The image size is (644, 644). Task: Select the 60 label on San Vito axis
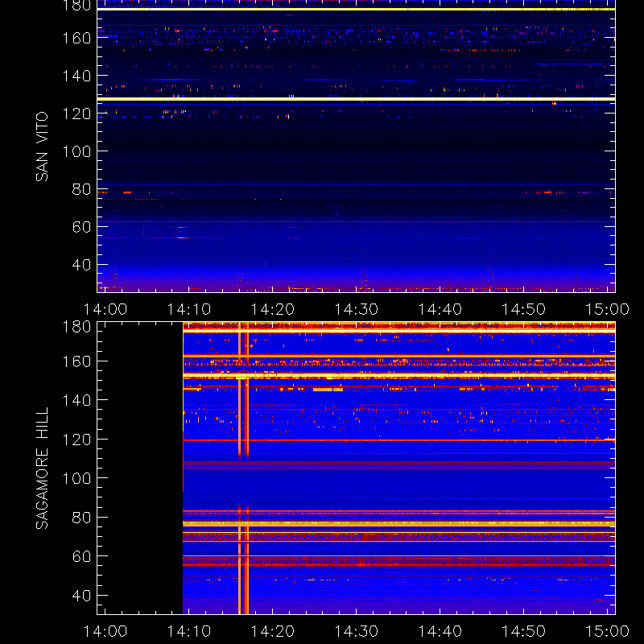[x=81, y=227]
